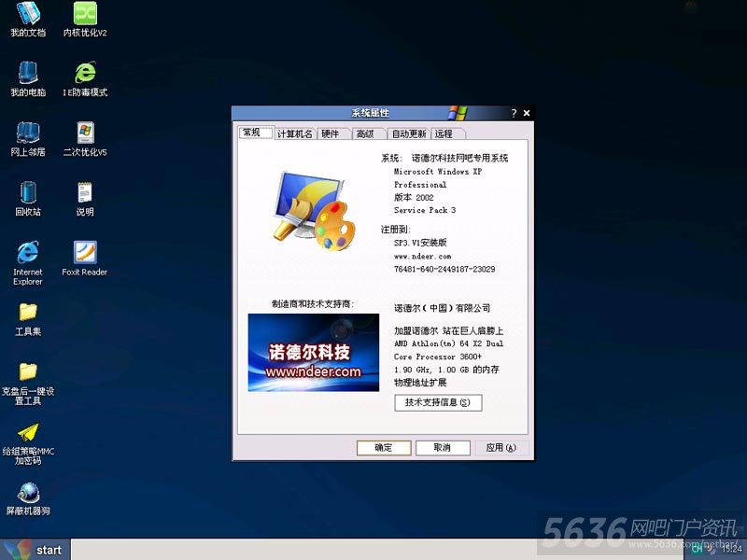
Task: Click the 网上邻居 desktop icon
Action: (28, 139)
